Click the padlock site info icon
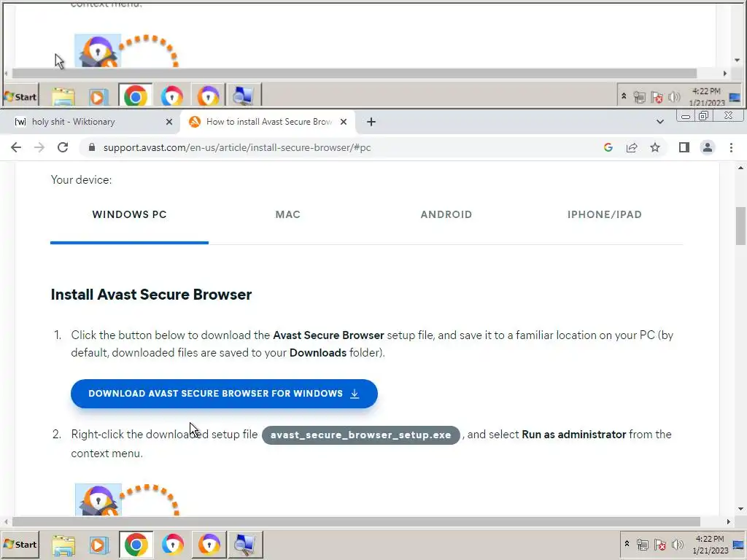 point(92,147)
